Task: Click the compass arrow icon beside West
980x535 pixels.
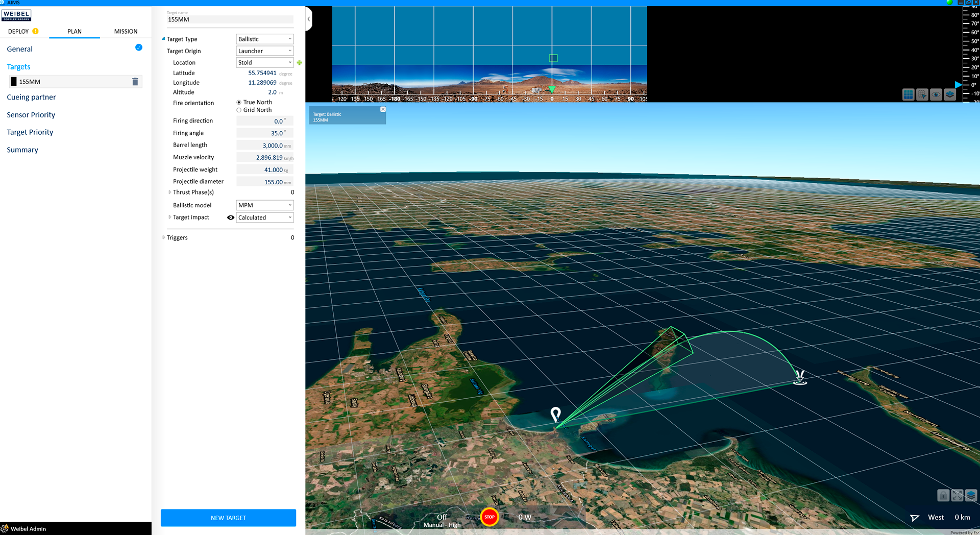Action: pos(915,518)
